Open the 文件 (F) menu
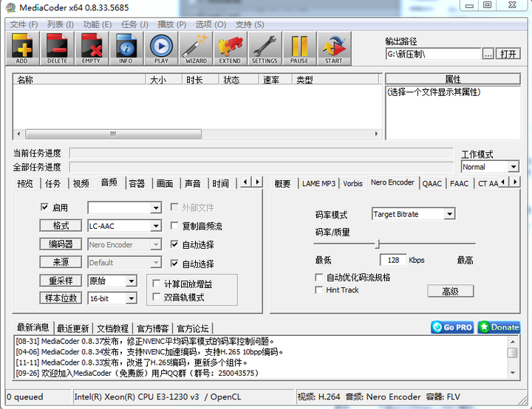Image resolution: width=532 pixels, height=409 pixels. [24, 24]
